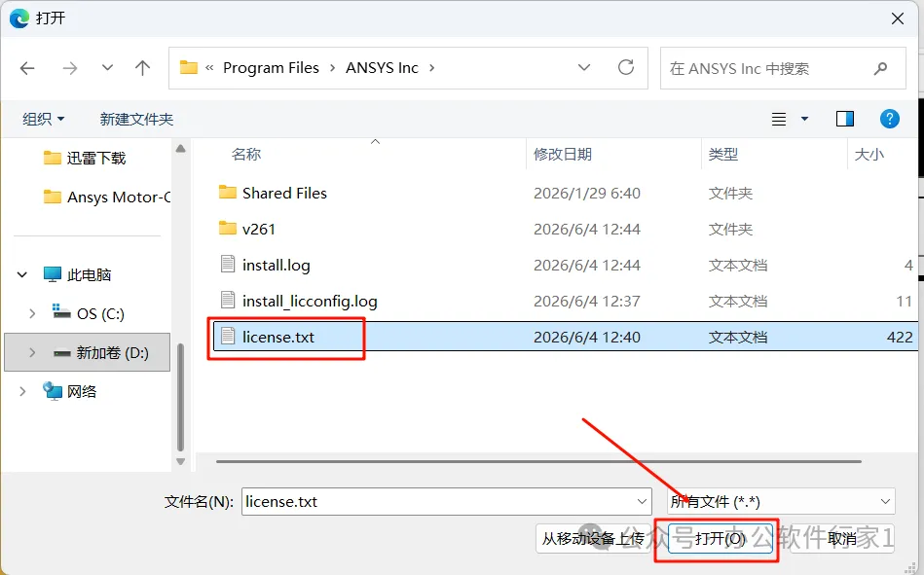Select the license.txt file
The image size is (924, 575).
tap(278, 337)
